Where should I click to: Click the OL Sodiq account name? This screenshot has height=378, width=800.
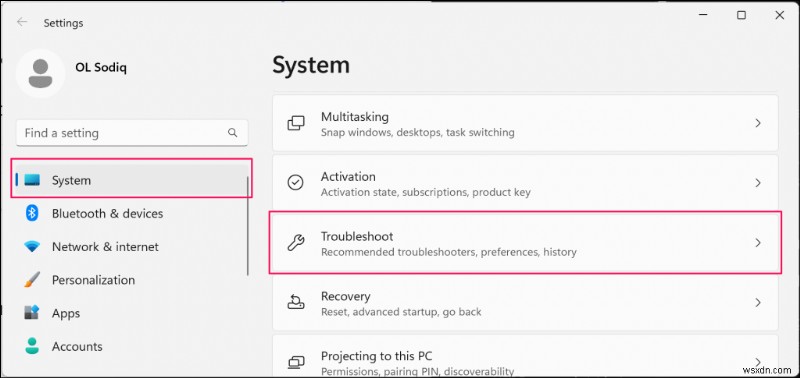click(101, 68)
